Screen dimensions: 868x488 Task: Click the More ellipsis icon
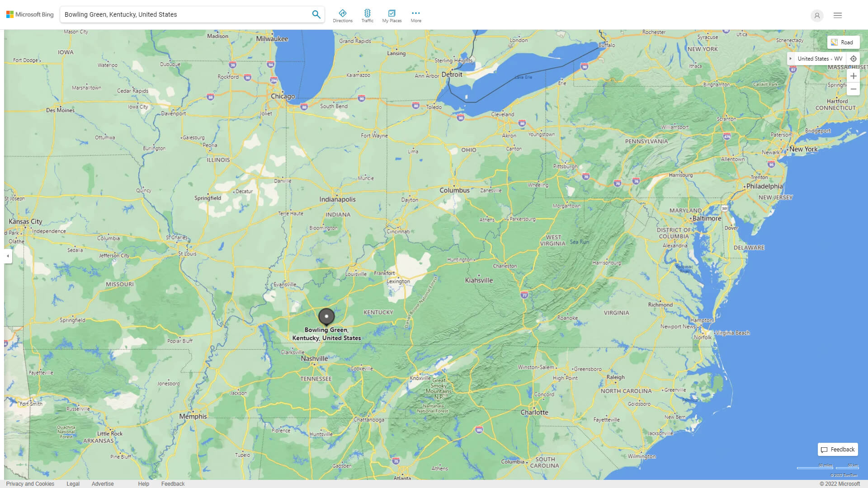coord(415,13)
